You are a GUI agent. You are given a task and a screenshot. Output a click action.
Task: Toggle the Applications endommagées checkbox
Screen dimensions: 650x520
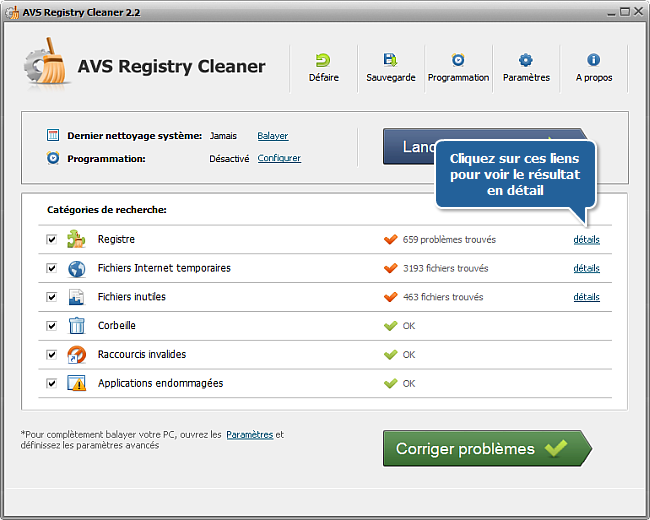[51, 383]
